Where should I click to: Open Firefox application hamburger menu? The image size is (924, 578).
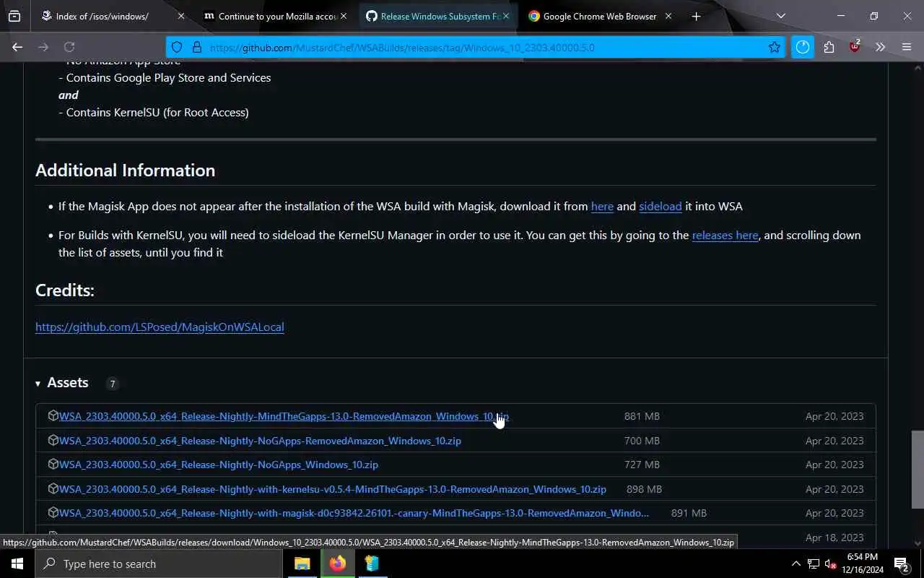[x=907, y=47]
